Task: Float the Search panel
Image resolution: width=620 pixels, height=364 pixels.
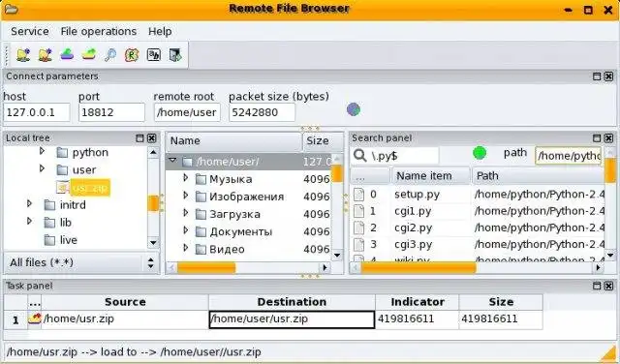Action: coord(597,137)
